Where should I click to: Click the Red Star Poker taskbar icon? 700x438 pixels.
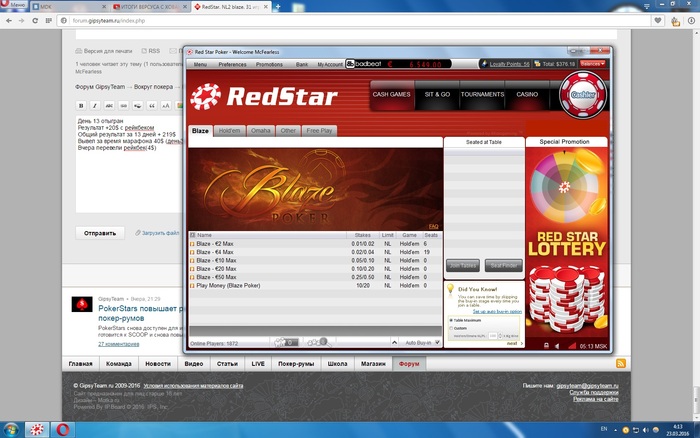pyautogui.click(x=37, y=430)
